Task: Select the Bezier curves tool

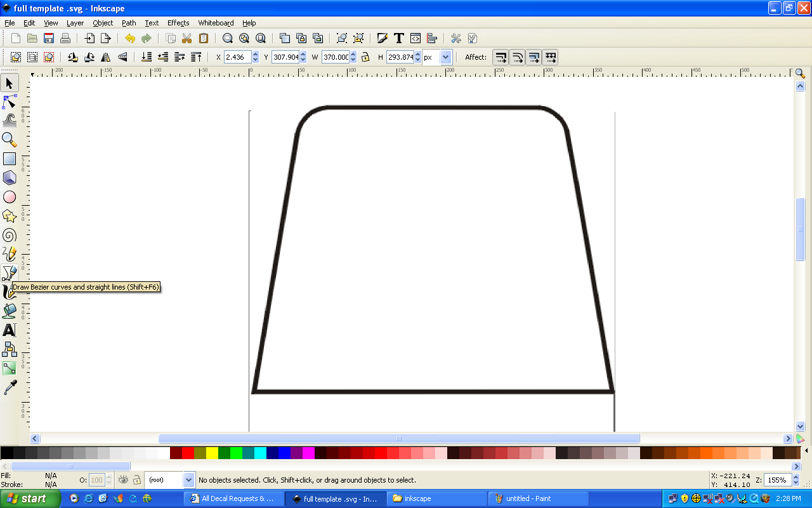Action: coord(10,273)
